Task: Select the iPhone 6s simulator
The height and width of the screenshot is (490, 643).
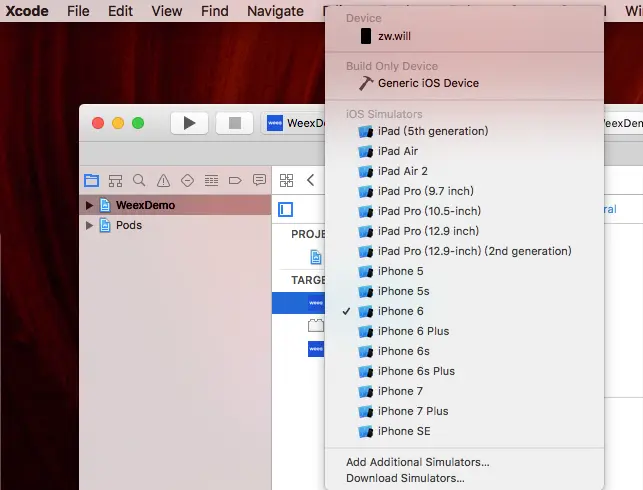Action: (464, 351)
